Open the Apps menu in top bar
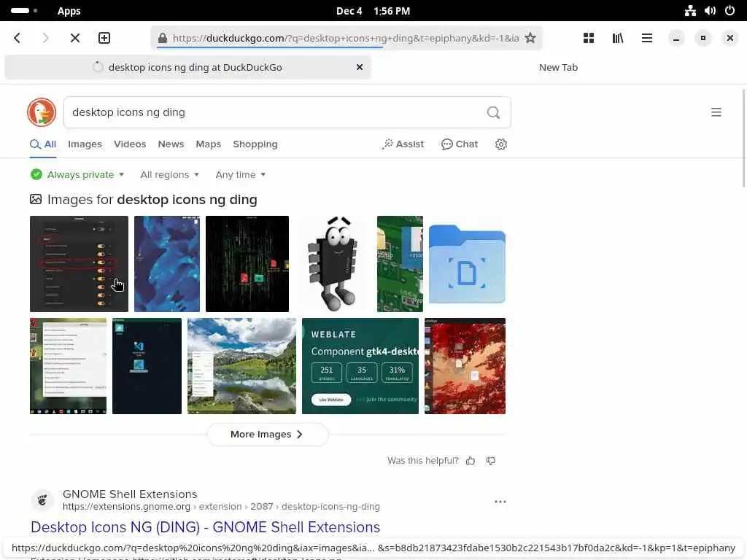The height and width of the screenshot is (560, 747). tap(69, 10)
